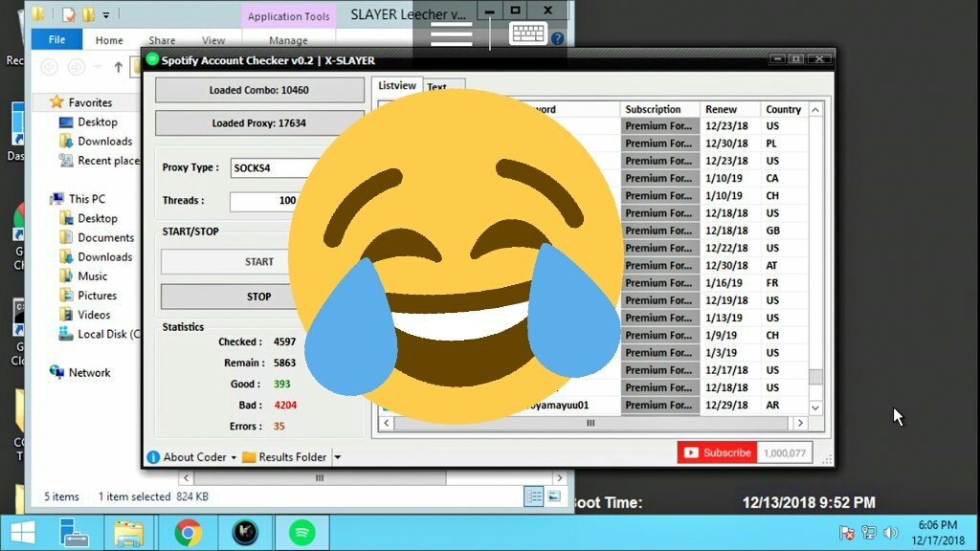The width and height of the screenshot is (980, 551).
Task: Click the scroll down arrow of results list
Action: pos(815,408)
